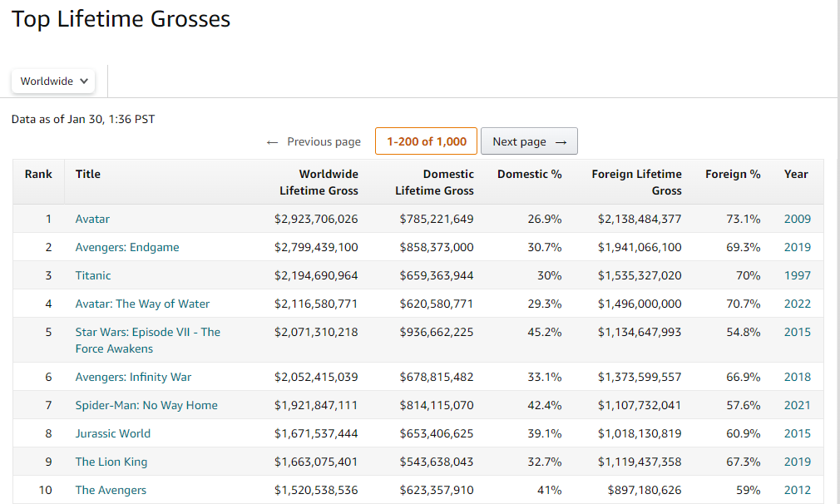Click the 2021 year link
This screenshot has width=840, height=504.
pos(798,406)
